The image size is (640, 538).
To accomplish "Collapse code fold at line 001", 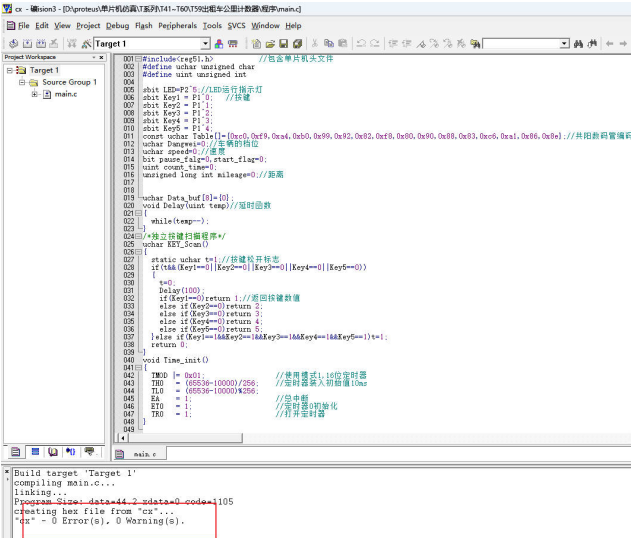I will click(x=138, y=59).
